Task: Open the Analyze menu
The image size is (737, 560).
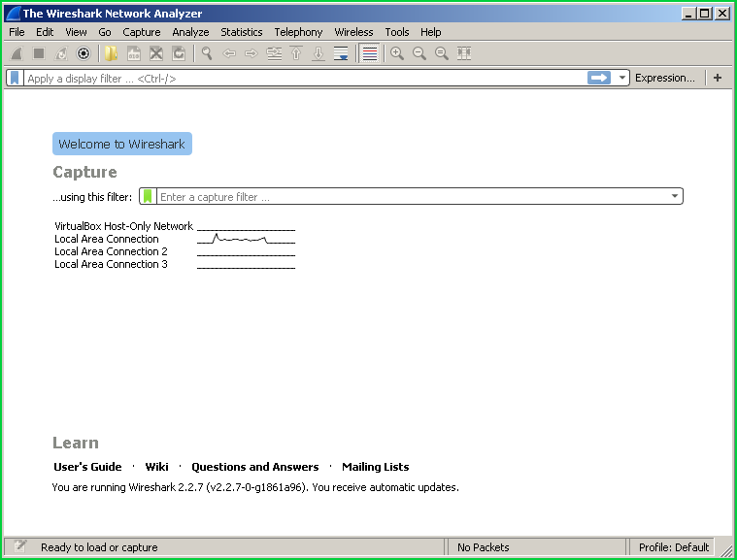Action: [x=190, y=32]
